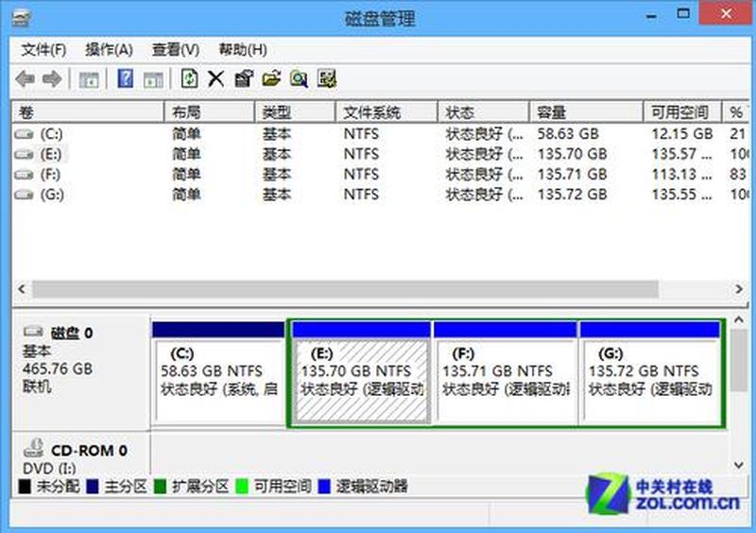Click the Explore magnifier toolbar icon
The image size is (756, 533).
[x=299, y=78]
